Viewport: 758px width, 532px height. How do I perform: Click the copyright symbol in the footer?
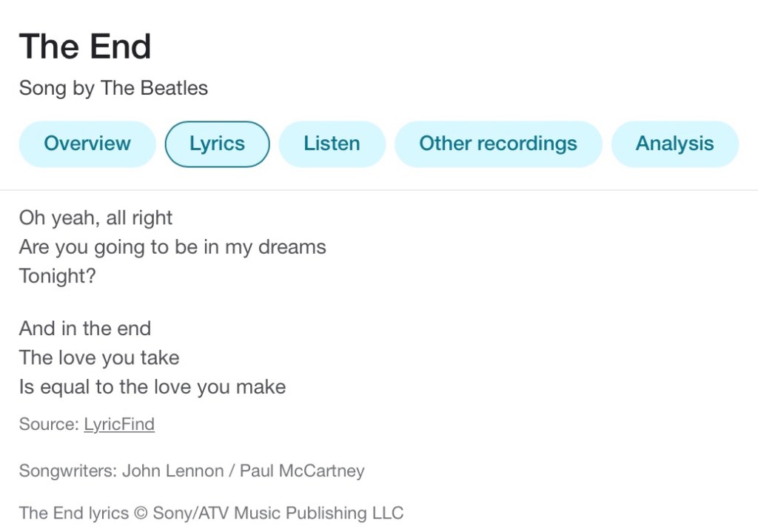click(141, 514)
